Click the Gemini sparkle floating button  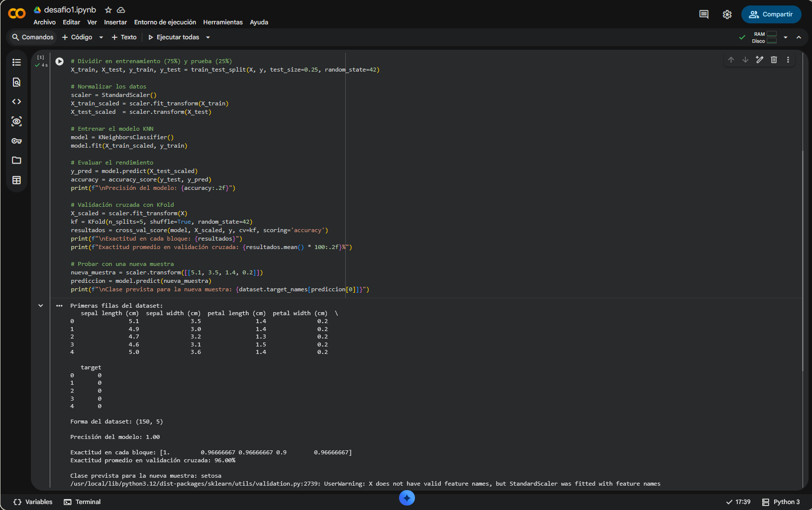(x=407, y=498)
